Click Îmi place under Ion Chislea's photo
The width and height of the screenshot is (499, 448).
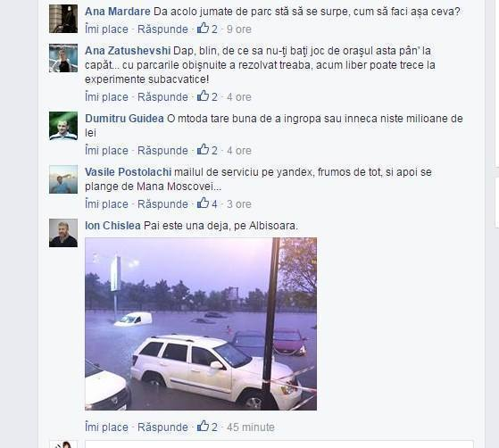point(106,427)
